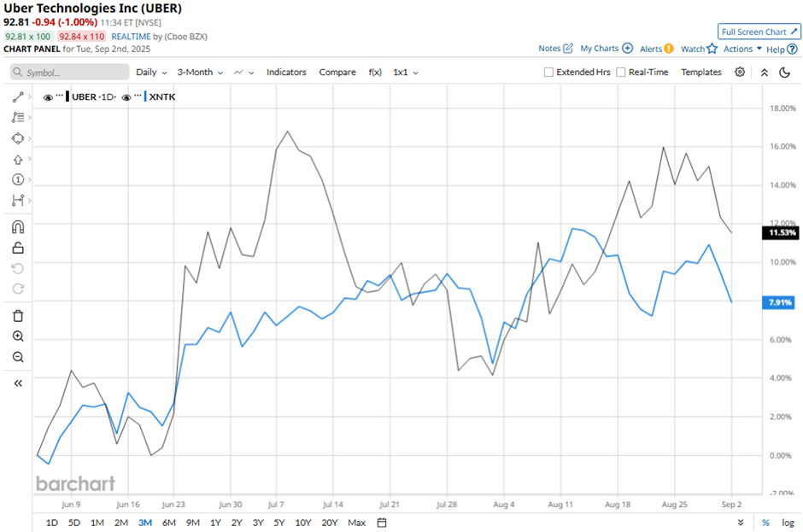Click the 11.53% UBER price label
Viewport: 803px width, 532px height.
tap(782, 233)
